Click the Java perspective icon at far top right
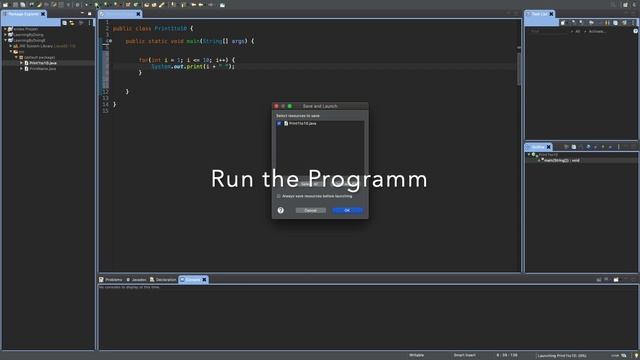The width and height of the screenshot is (640, 360). [634, 5]
